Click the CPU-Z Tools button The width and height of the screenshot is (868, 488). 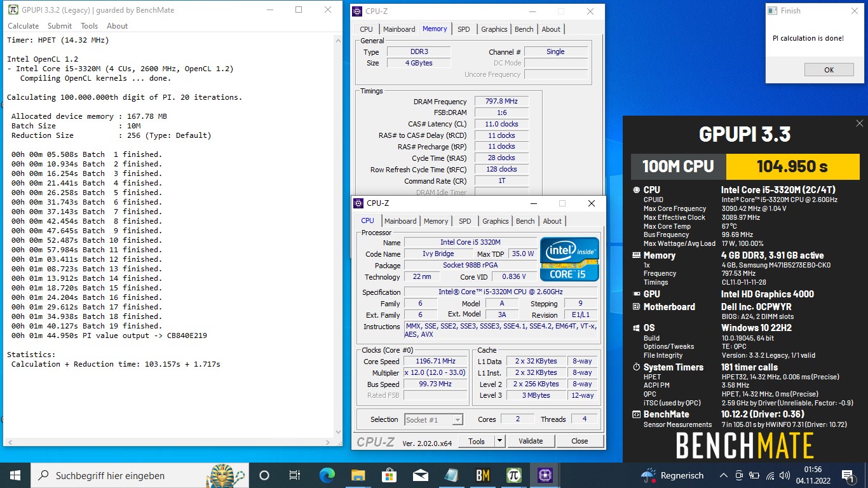pyautogui.click(x=477, y=441)
